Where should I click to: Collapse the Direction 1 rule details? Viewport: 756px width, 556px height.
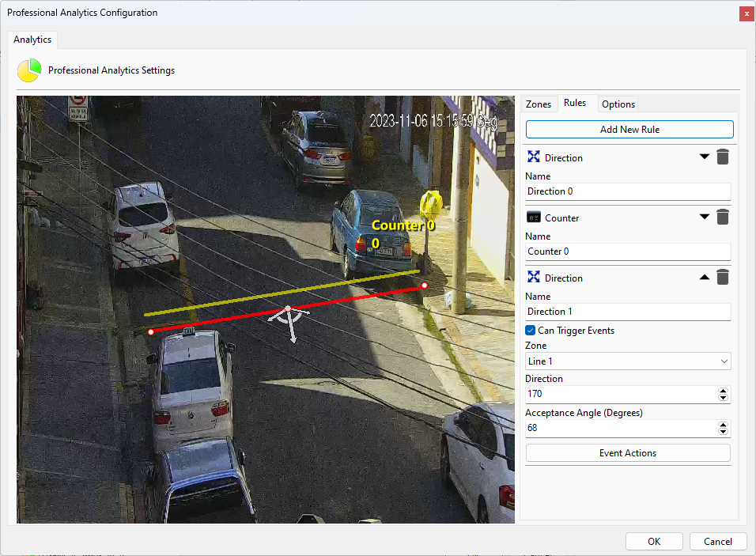click(x=705, y=278)
